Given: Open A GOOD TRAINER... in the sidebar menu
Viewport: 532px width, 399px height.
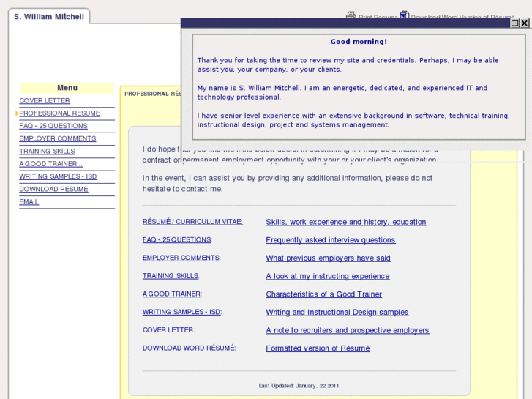Looking at the screenshot, I should [x=51, y=164].
